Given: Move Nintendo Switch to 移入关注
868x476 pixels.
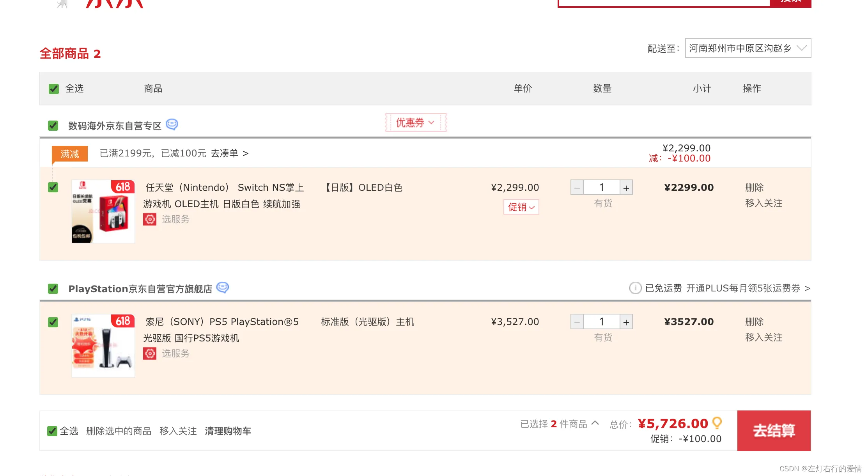Looking at the screenshot, I should 763,203.
